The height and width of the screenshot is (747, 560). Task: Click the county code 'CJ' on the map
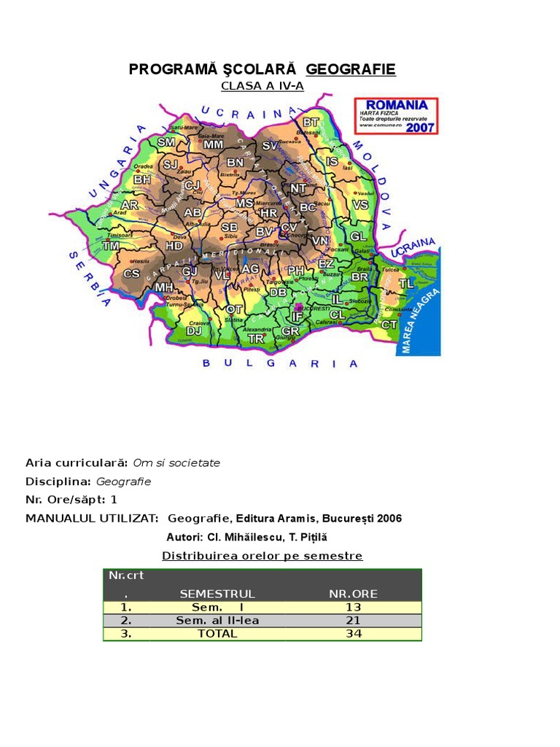192,185
